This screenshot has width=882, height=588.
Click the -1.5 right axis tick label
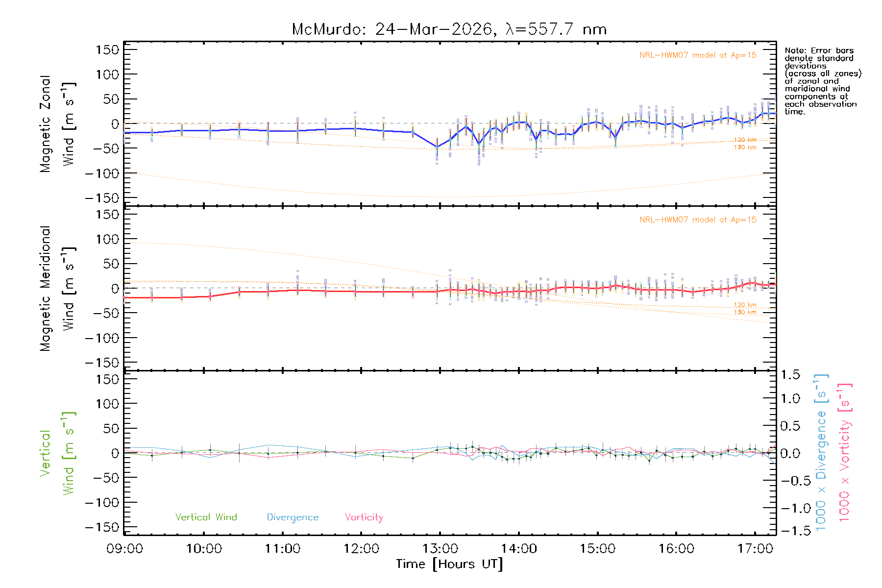pyautogui.click(x=790, y=531)
